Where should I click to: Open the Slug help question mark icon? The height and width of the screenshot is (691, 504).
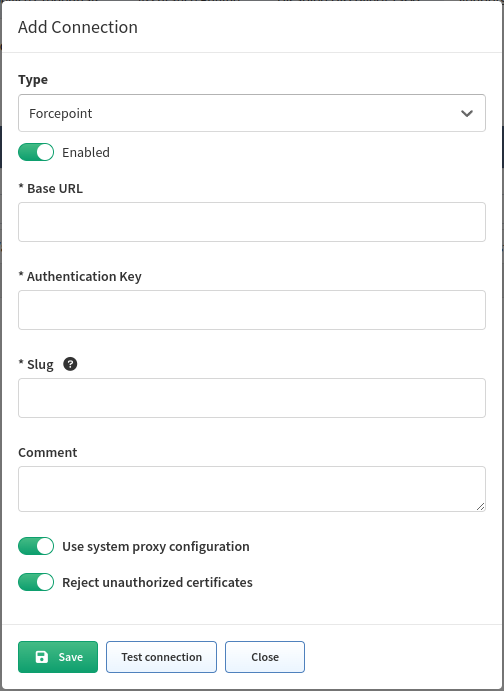click(x=70, y=364)
